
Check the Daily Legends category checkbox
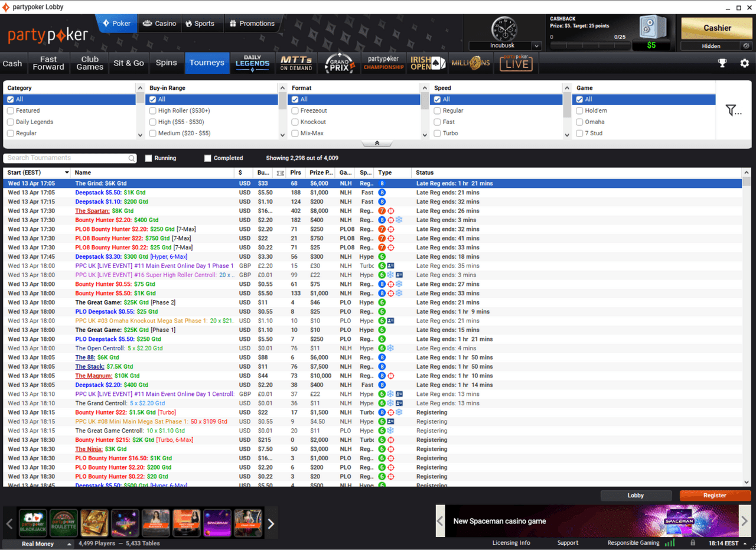point(11,122)
